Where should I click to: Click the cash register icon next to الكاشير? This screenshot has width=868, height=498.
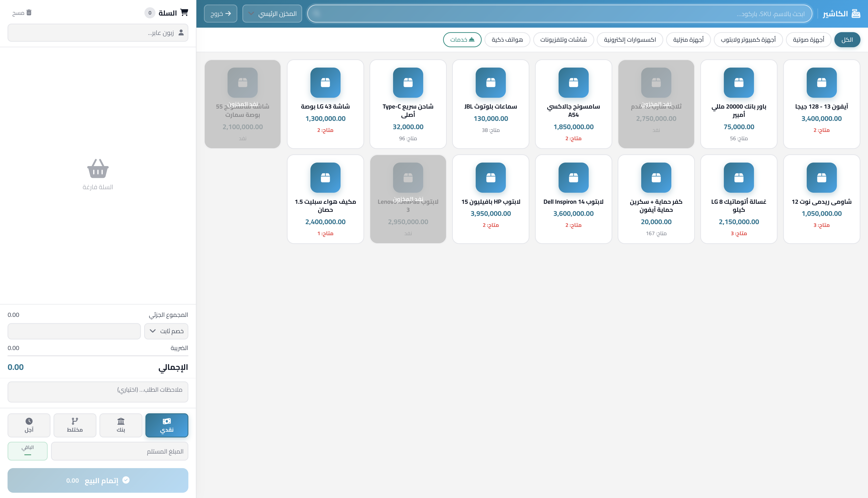point(856,13)
